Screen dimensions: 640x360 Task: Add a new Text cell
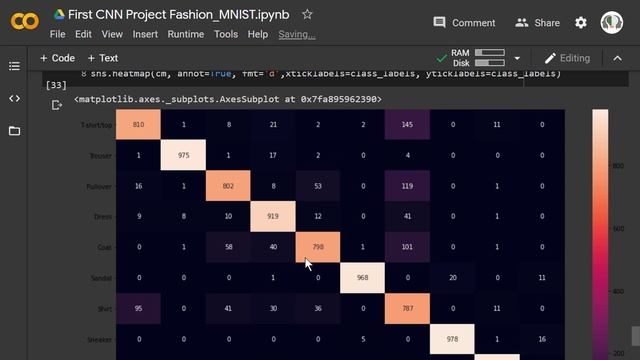coord(103,58)
